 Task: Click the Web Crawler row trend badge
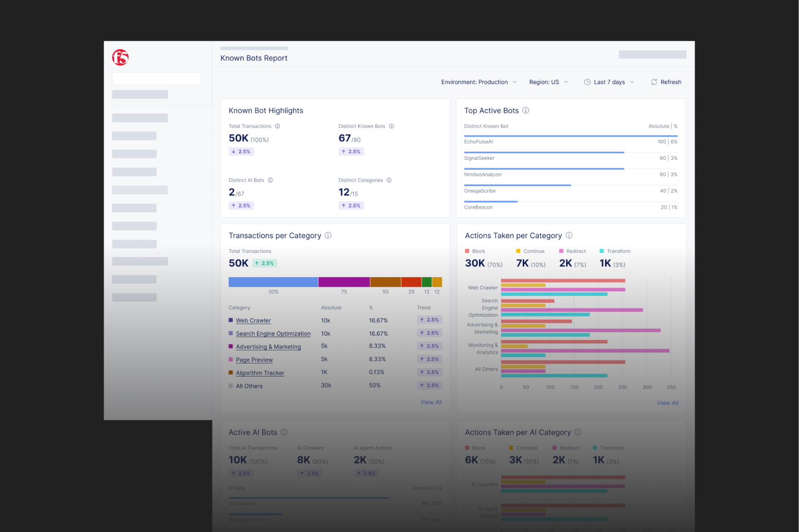tap(430, 320)
